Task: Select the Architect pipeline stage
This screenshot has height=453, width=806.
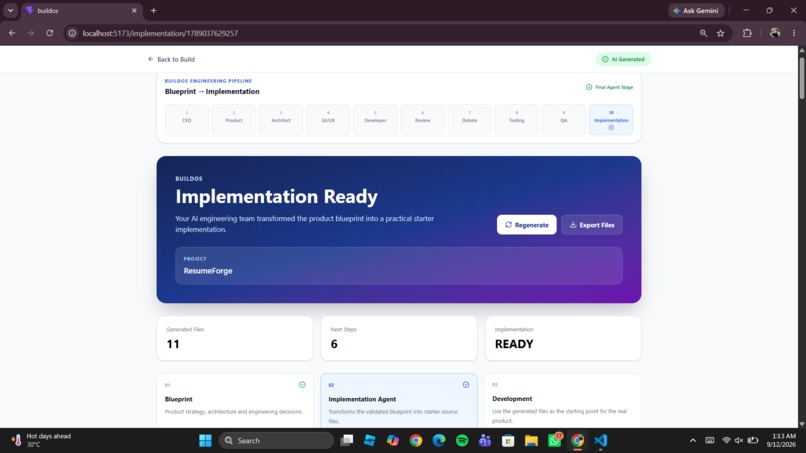Action: click(x=281, y=119)
